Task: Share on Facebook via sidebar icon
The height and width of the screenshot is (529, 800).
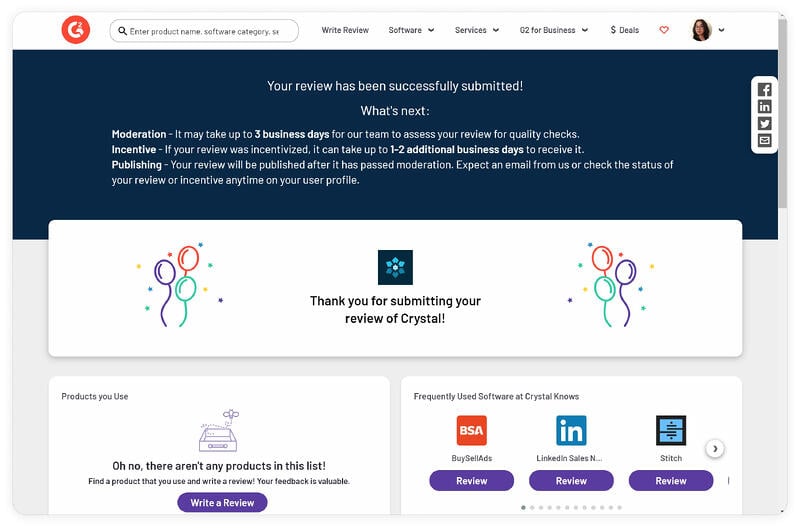Action: tap(764, 90)
